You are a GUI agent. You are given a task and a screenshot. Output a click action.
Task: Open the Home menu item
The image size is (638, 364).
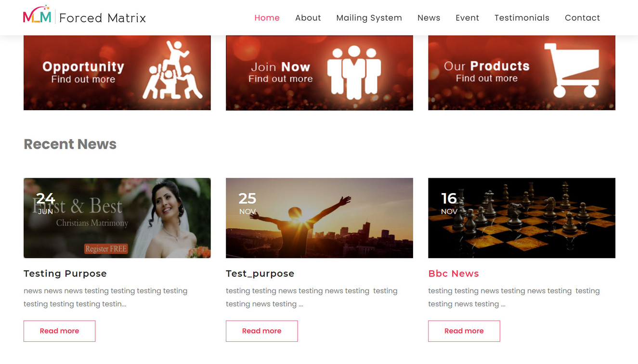point(267,18)
